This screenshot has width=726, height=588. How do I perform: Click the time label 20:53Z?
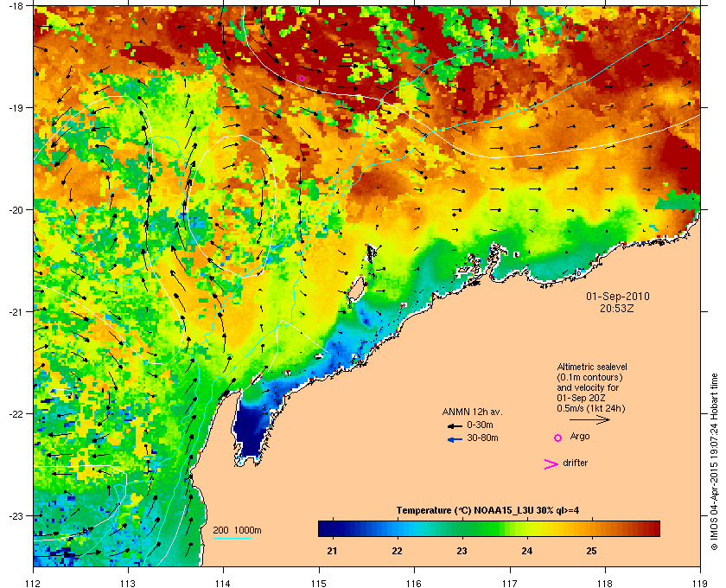(617, 308)
